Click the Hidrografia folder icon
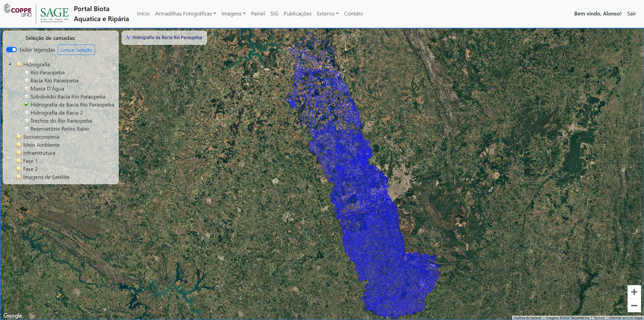 coord(19,64)
